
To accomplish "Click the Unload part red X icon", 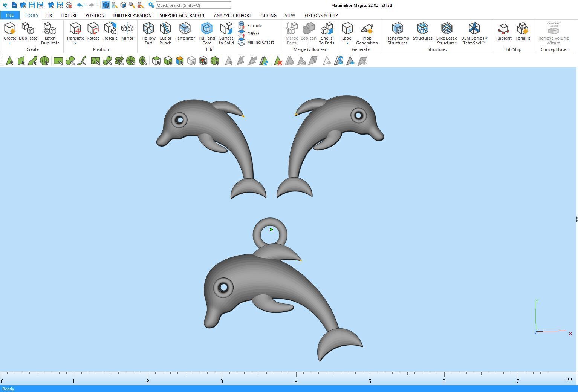I will pos(69,5).
